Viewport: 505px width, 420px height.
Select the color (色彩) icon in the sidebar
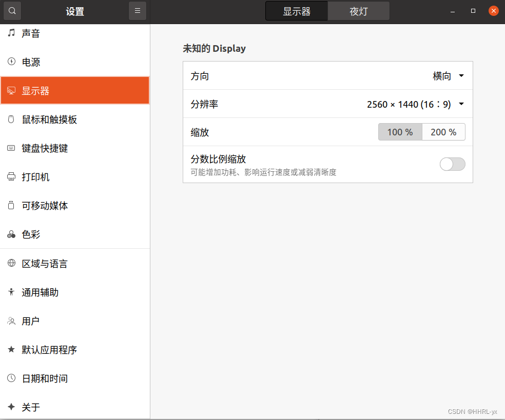tap(11, 234)
